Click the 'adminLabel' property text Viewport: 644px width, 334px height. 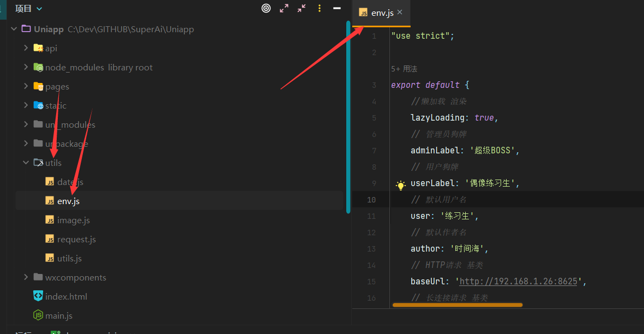tap(435, 151)
